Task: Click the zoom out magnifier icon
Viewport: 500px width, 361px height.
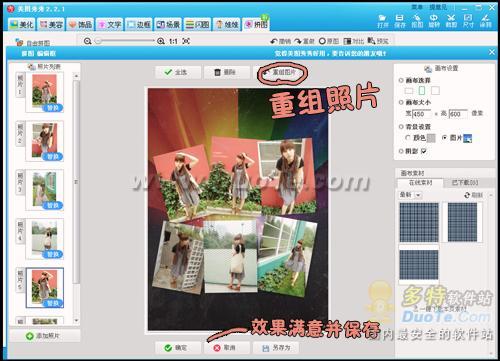Action: (87, 41)
